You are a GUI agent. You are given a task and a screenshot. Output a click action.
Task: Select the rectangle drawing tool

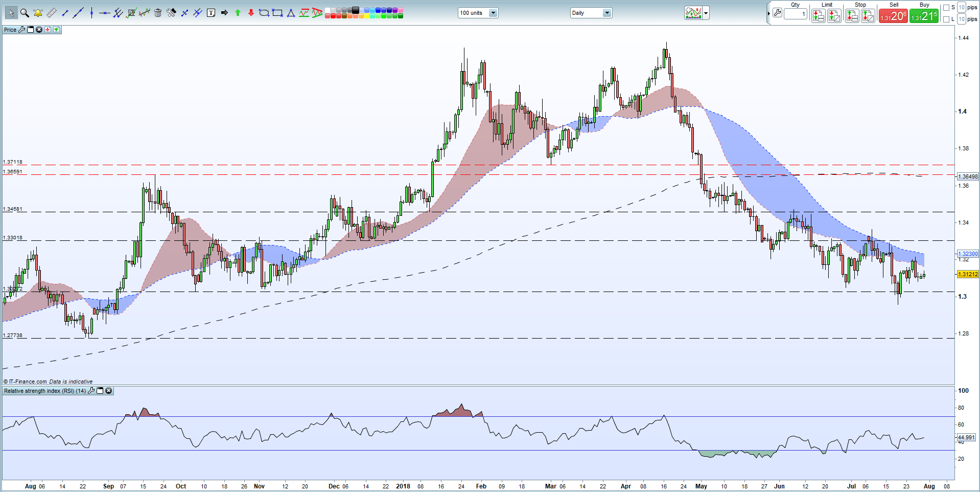point(277,13)
